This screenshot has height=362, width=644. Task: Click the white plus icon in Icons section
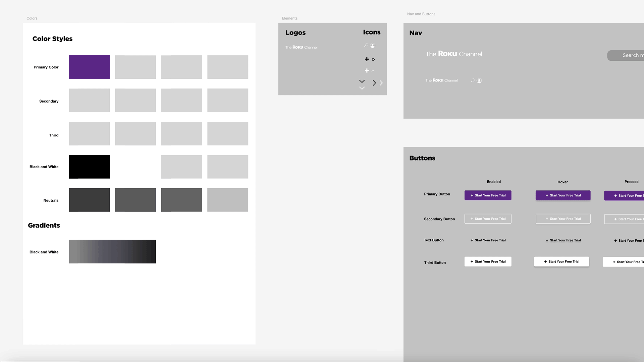[367, 70]
